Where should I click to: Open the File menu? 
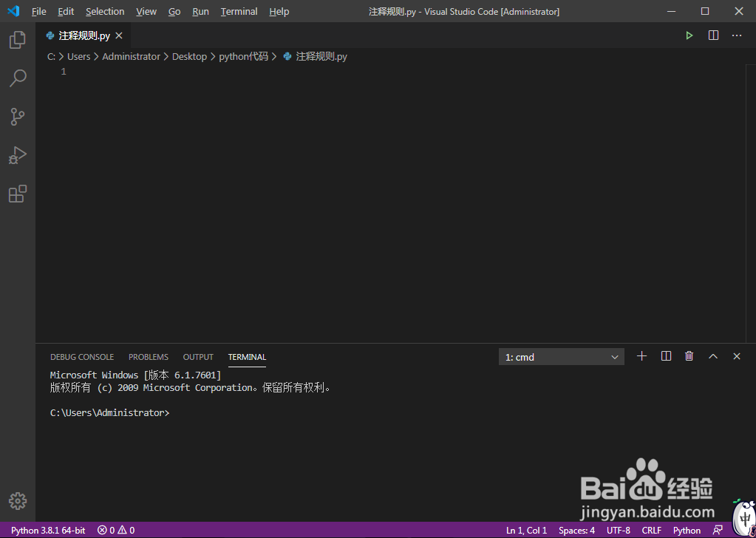[39, 11]
